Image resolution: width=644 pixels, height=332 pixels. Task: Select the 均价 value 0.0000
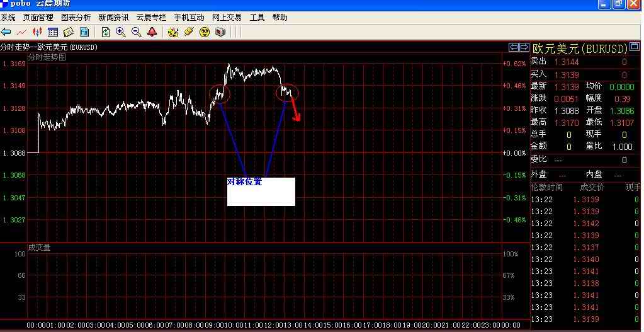tap(622, 87)
